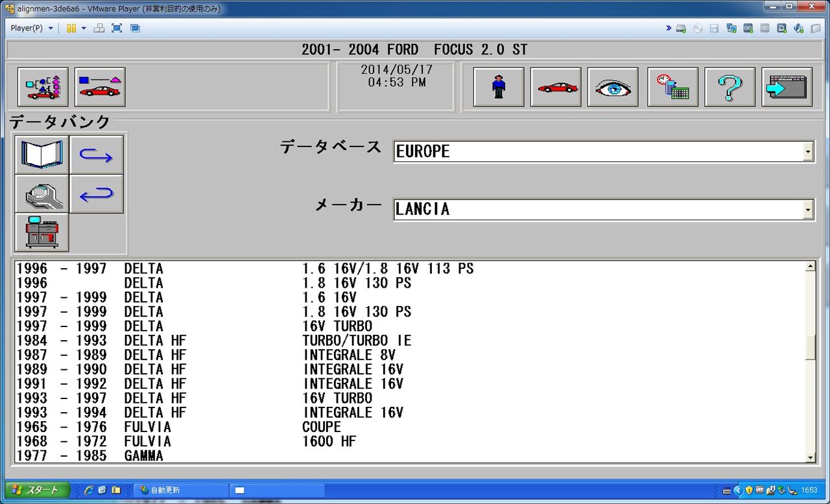Click the 自動更新 taskbar button

point(181,490)
